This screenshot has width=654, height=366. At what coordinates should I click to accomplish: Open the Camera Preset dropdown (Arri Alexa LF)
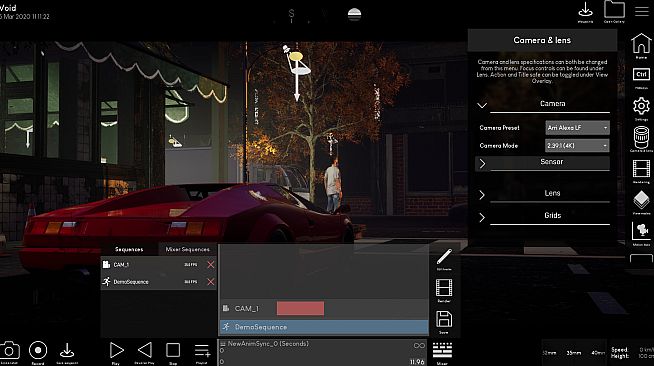point(577,128)
